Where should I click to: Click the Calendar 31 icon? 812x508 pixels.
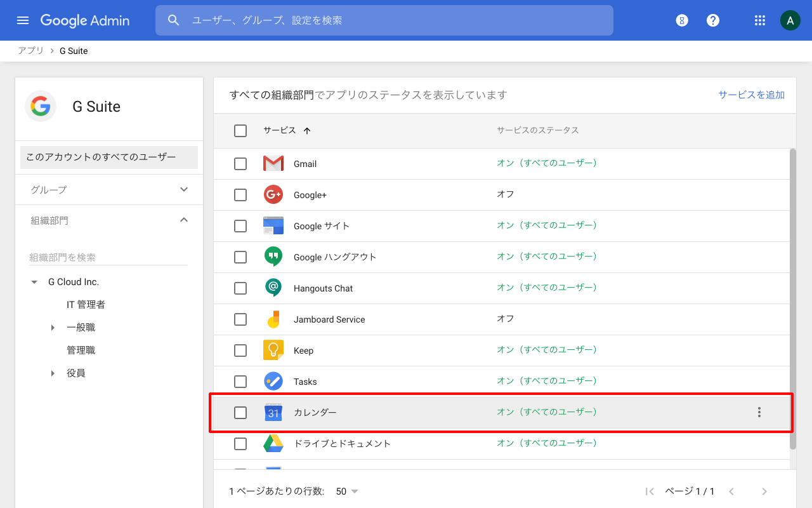pos(273,412)
